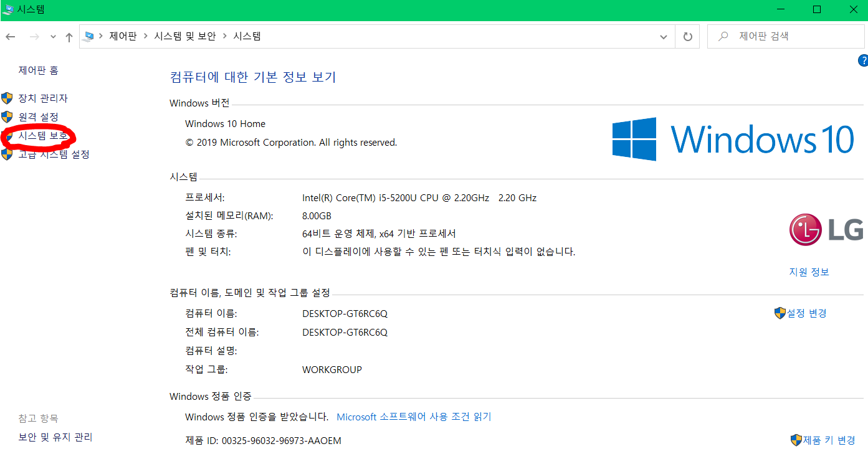Open 제어판 홈 link
This screenshot has height=454, width=868.
point(39,70)
